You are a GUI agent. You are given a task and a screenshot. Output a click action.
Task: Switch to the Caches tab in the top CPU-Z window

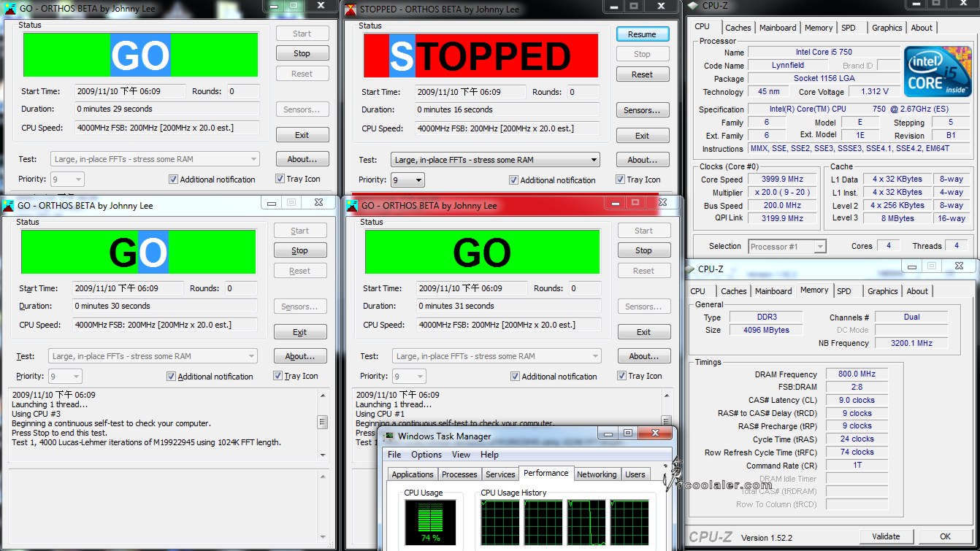click(x=738, y=28)
